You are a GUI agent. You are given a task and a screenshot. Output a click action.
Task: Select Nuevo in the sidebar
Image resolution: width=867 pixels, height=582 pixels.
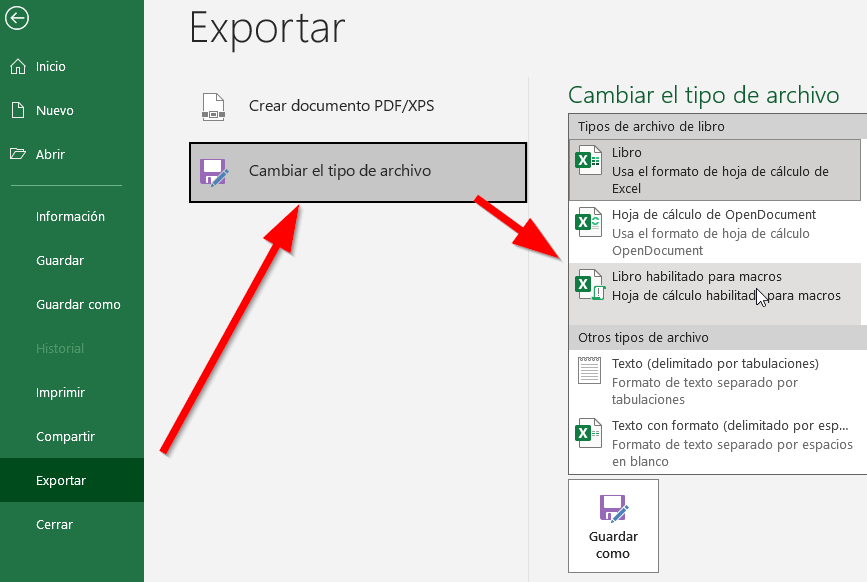click(50, 110)
